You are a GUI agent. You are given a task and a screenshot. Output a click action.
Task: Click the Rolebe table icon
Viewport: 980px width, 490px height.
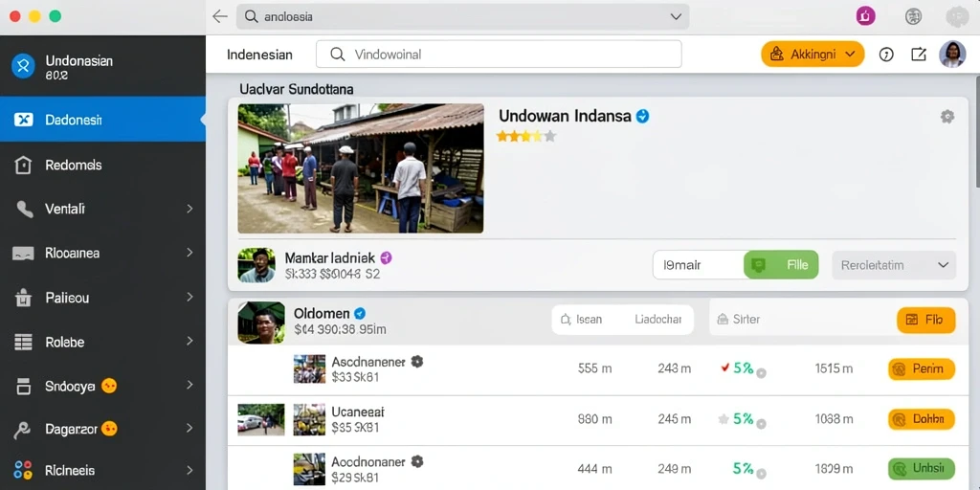(23, 342)
